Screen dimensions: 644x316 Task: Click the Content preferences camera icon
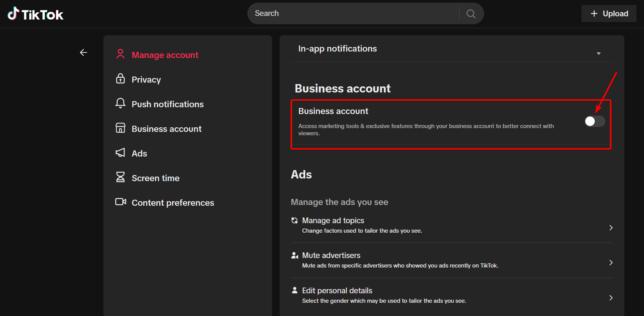click(121, 202)
